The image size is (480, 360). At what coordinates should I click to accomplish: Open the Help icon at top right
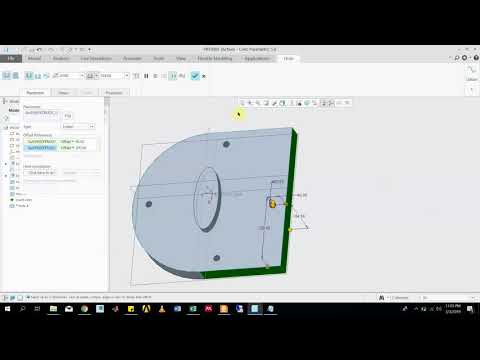(x=476, y=58)
